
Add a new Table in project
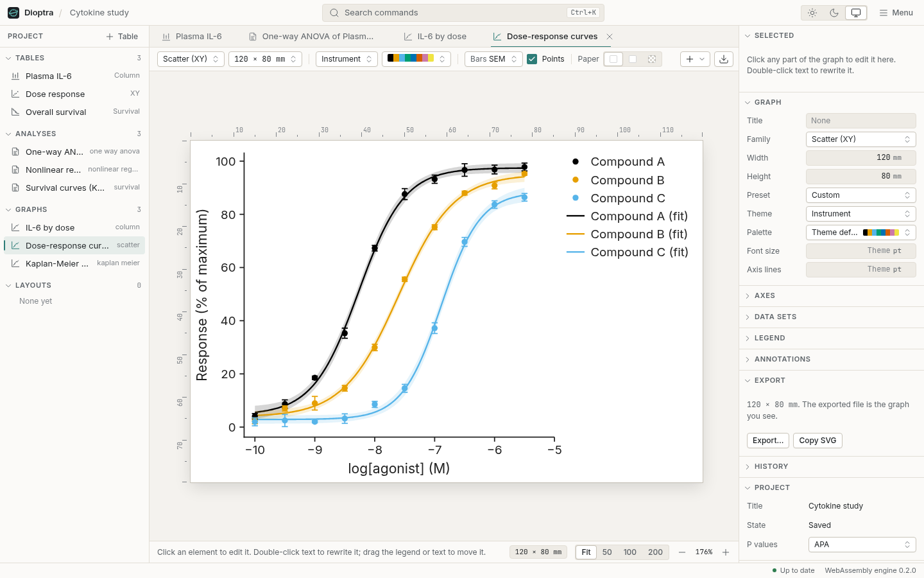pos(122,37)
